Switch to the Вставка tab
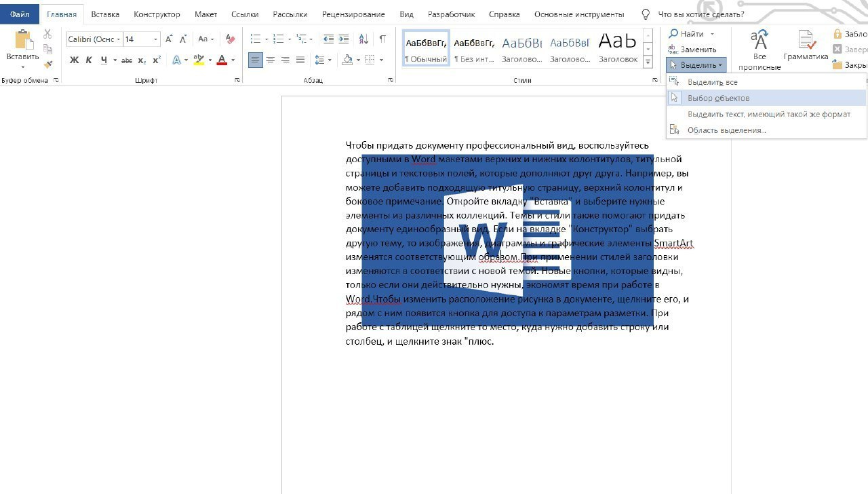Viewport: 868px width, 494px height. pyautogui.click(x=104, y=14)
